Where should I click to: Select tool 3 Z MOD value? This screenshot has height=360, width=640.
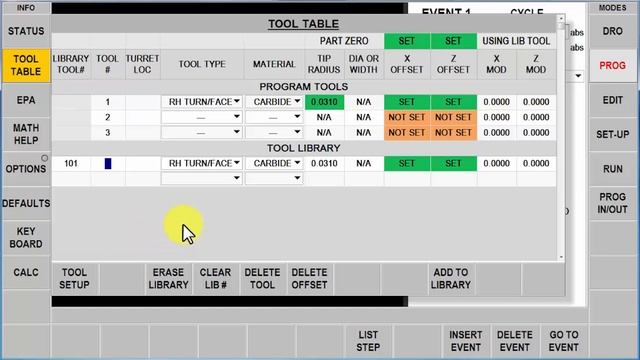[536, 133]
